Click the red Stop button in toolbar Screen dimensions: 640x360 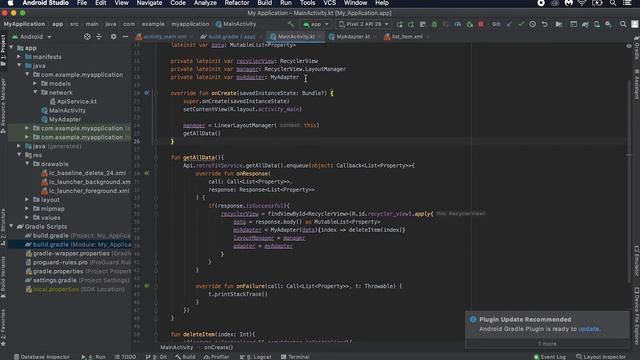pos(481,24)
